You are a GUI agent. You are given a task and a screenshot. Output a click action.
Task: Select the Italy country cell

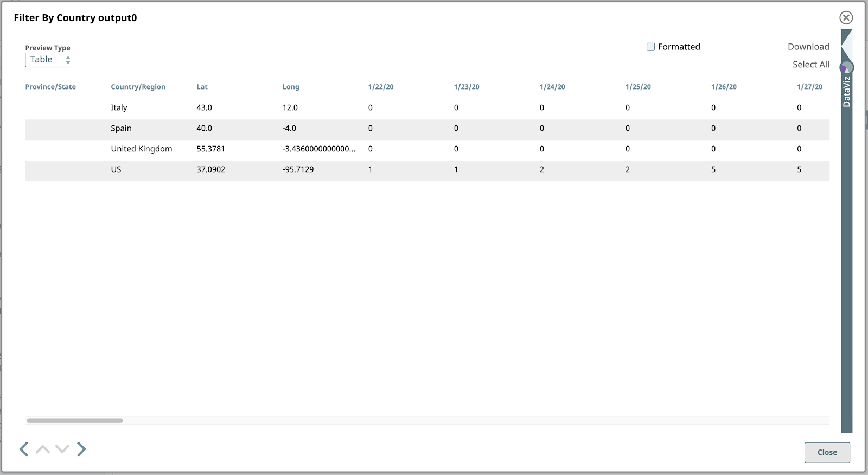(119, 107)
